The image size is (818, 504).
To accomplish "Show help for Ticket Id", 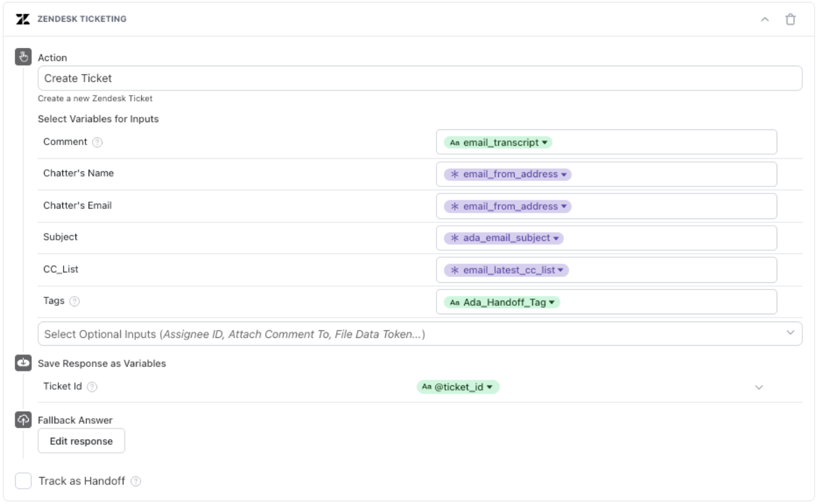I will pyautogui.click(x=92, y=387).
